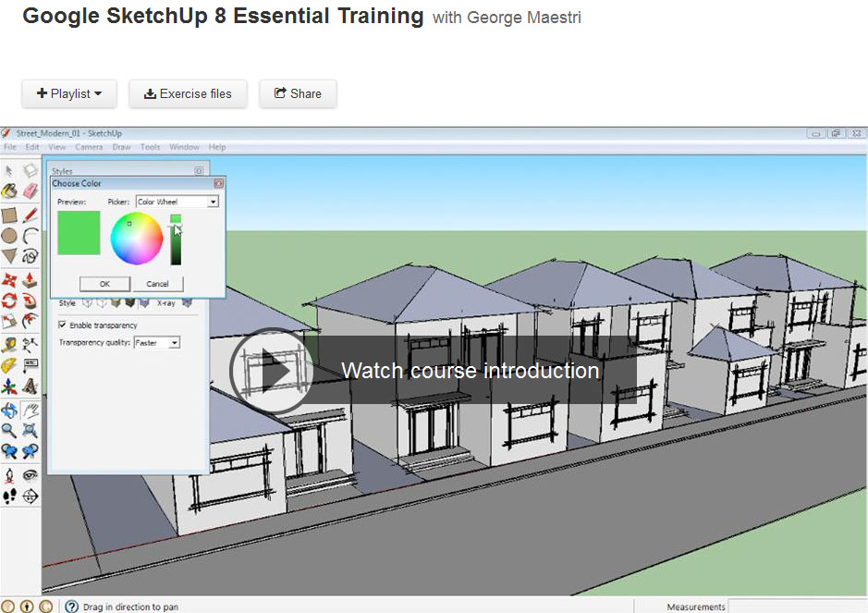Click the Measurements input box
The height and width of the screenshot is (613, 868).
coord(798,607)
